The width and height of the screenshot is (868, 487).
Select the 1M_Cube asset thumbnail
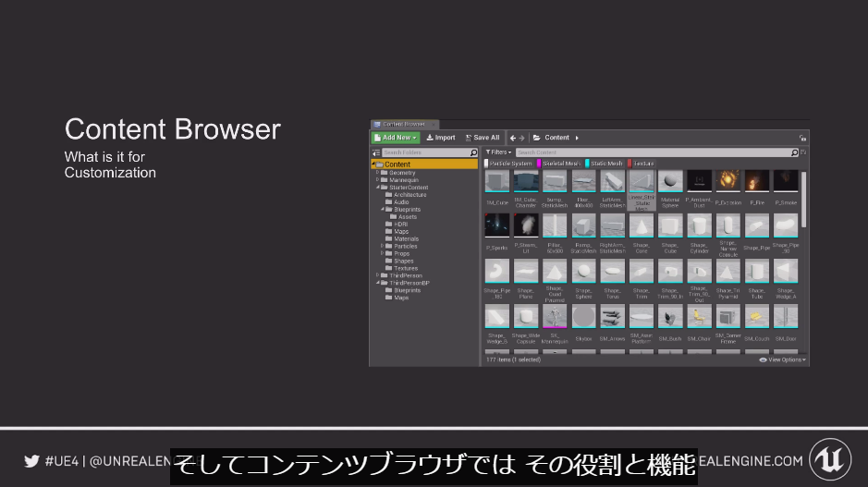[497, 181]
